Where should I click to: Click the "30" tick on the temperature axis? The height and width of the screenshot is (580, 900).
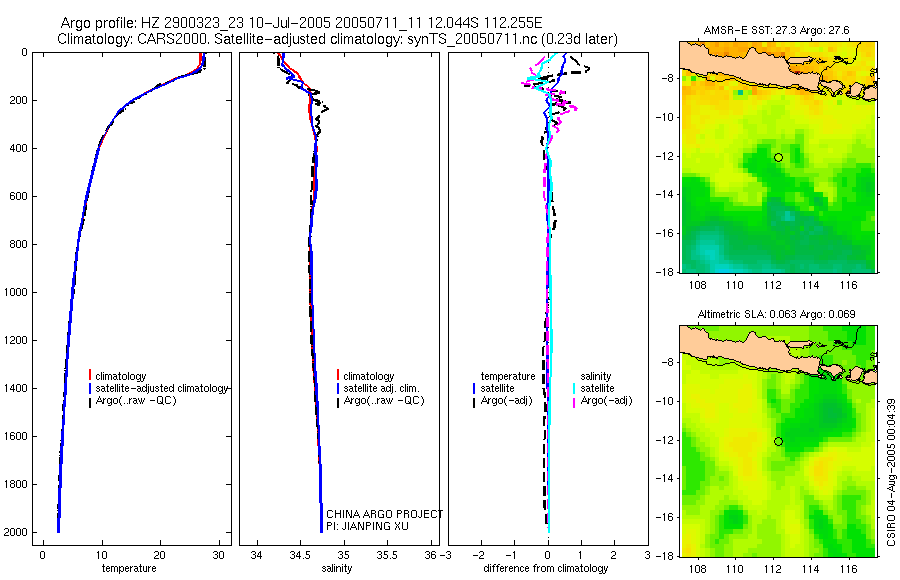coord(218,555)
